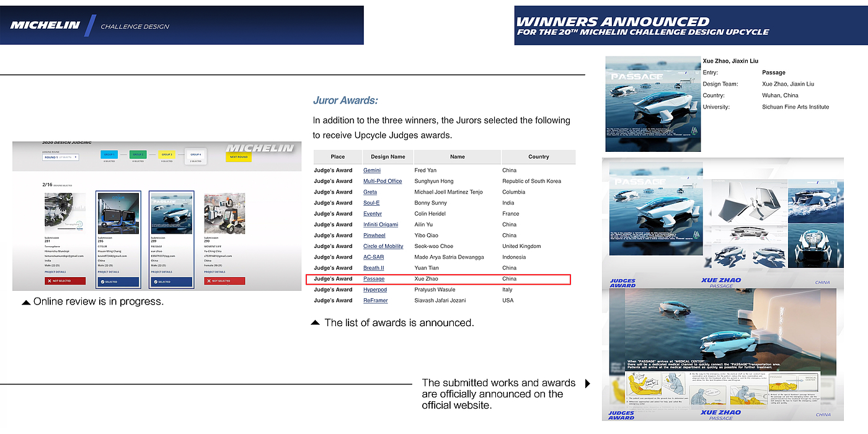Click the 'Winners Announced' banner headline
868x434 pixels.
(x=613, y=22)
